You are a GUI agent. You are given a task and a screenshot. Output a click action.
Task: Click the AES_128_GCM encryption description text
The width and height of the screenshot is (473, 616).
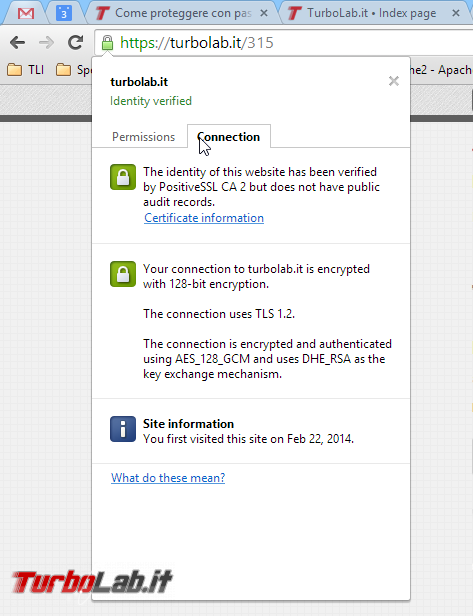coord(267,359)
